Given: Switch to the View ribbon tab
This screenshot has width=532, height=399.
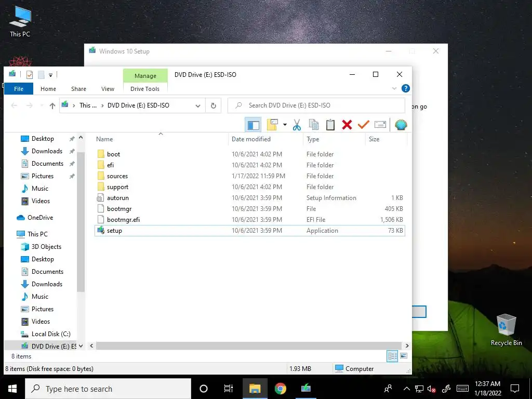Looking at the screenshot, I should [x=108, y=89].
